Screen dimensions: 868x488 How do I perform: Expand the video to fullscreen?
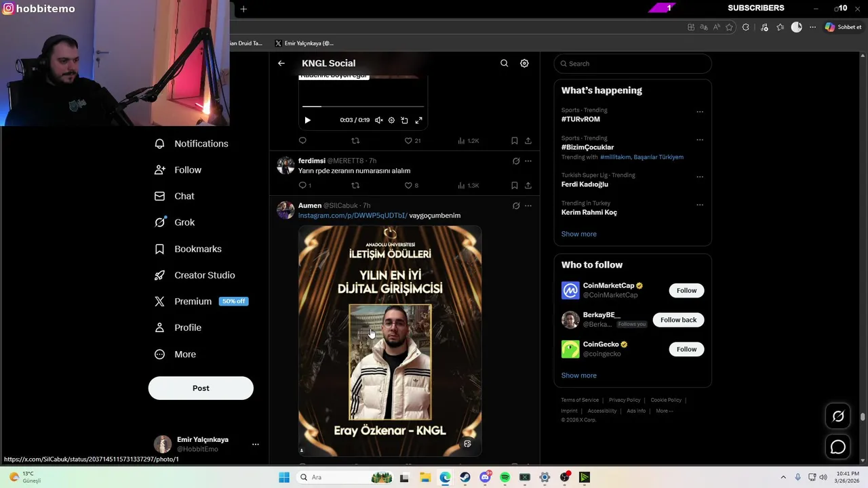pos(418,120)
